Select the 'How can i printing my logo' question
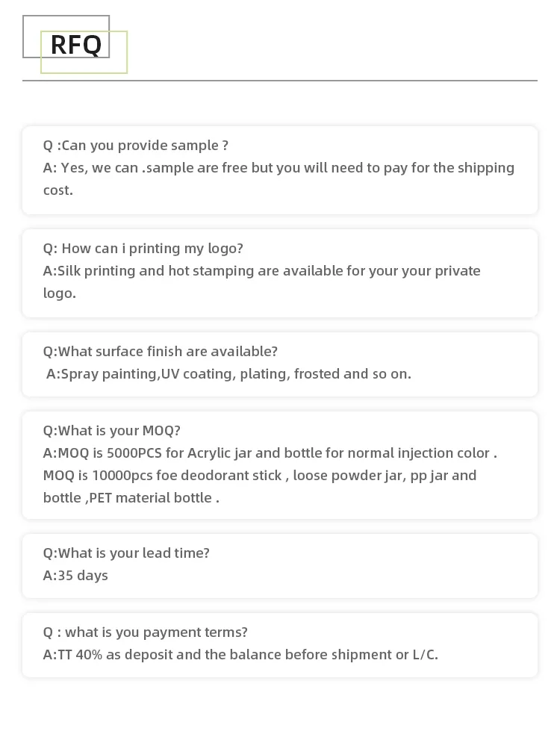The height and width of the screenshot is (737, 560). coord(143,248)
